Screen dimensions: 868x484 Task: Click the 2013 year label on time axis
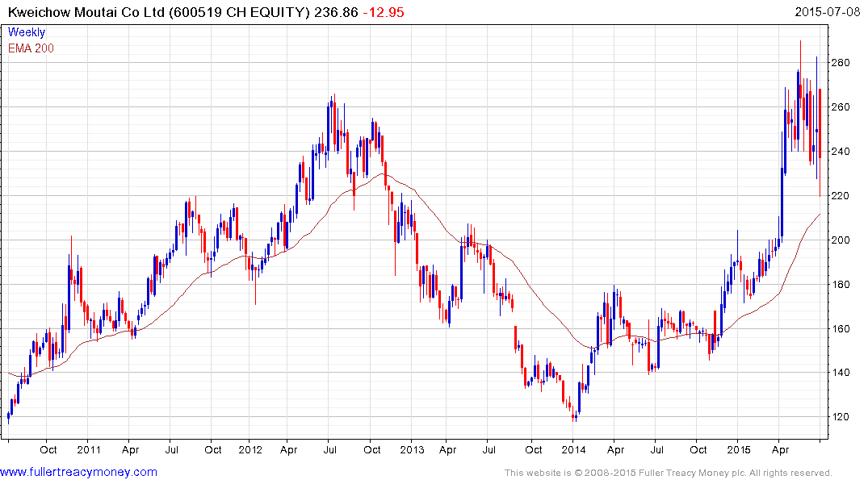(x=412, y=449)
